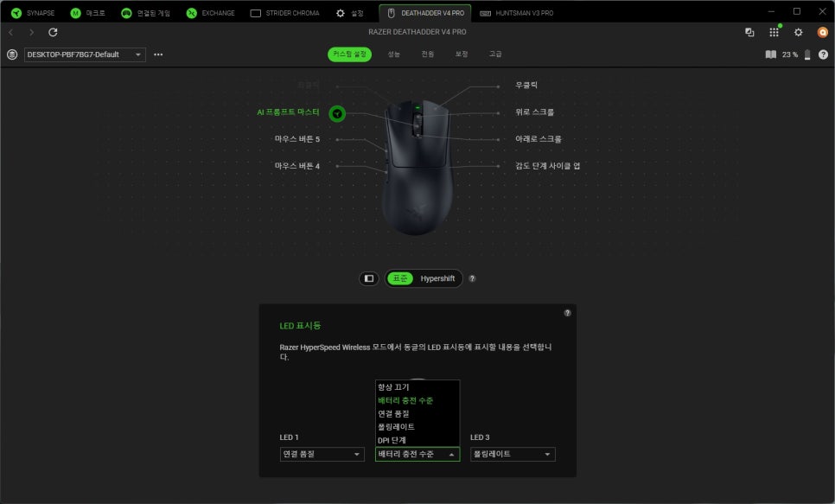Open the LED 3 폴링레이트 dropdown

pyautogui.click(x=513, y=454)
